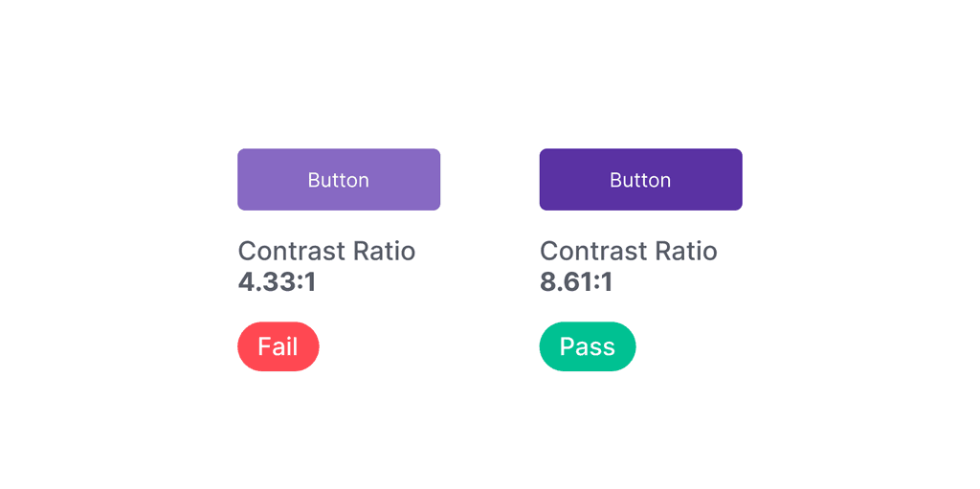Click the bold ratio text below left label
Image resolution: width=980 pixels, height=489 pixels.
point(277,282)
